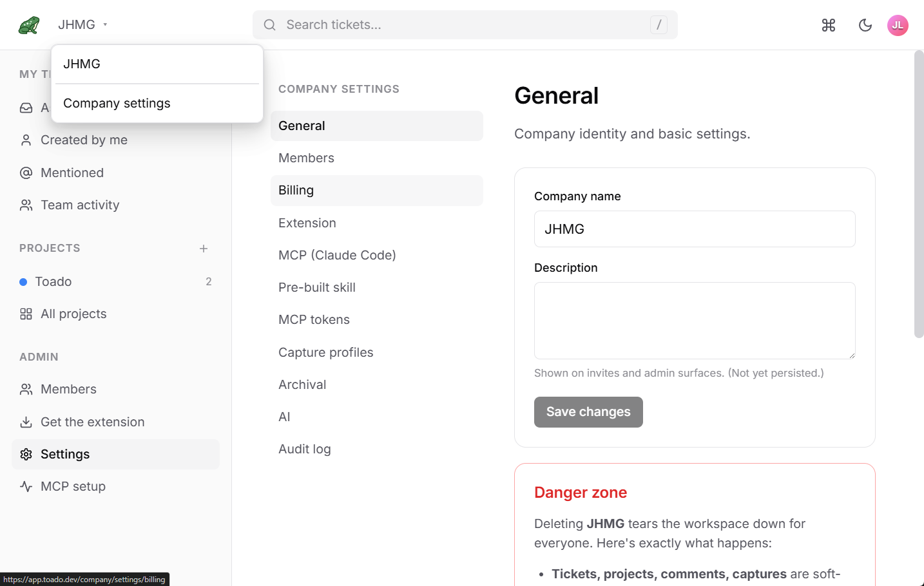924x586 pixels.
Task: Select General settings tab
Action: (377, 126)
